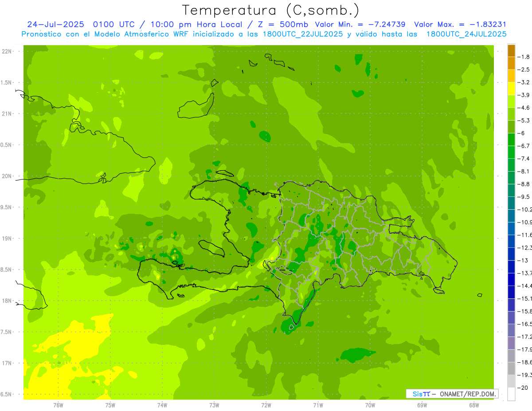The width and height of the screenshot is (532, 411).
Task: Click the 'Valor Max. = -1.83231' readout
Action: 460,24
